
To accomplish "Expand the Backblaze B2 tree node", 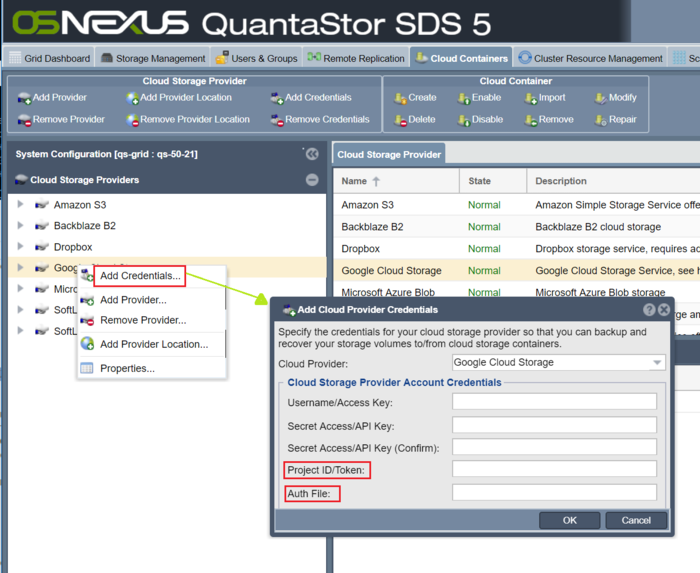I will 20,226.
